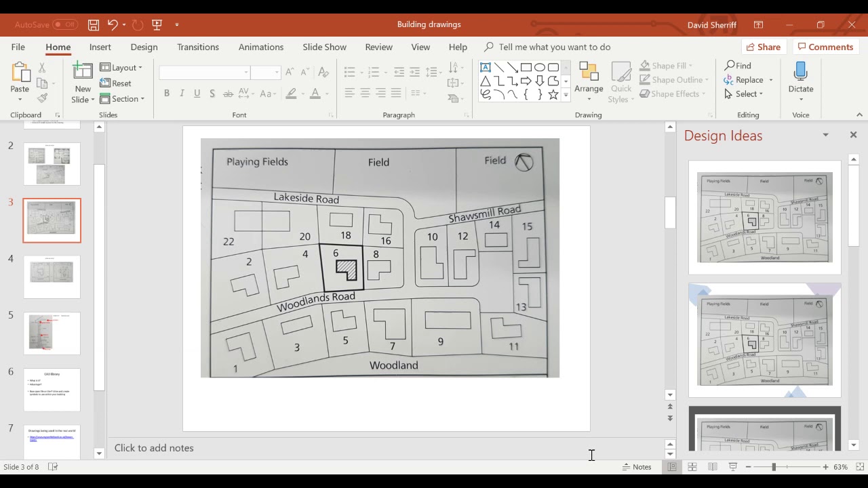
Task: Open Quick Styles gallery
Action: pos(621,82)
